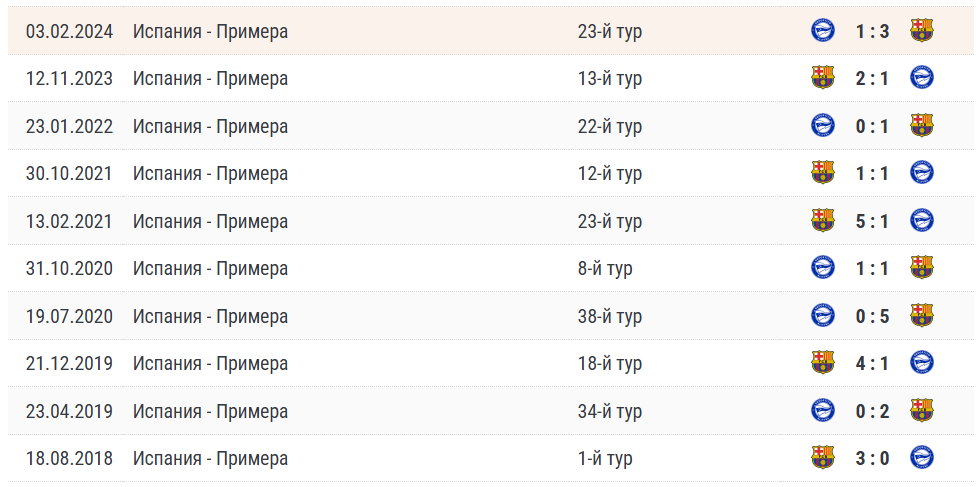Click Barcelona crest beside the 5:1 score

pyautogui.click(x=823, y=221)
